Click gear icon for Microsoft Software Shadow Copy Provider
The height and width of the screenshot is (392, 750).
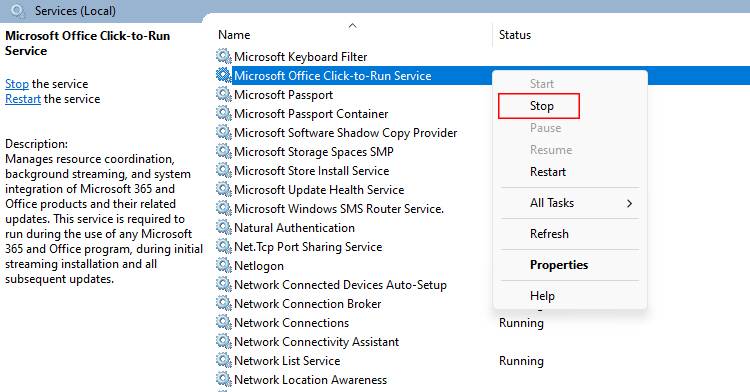tap(223, 132)
